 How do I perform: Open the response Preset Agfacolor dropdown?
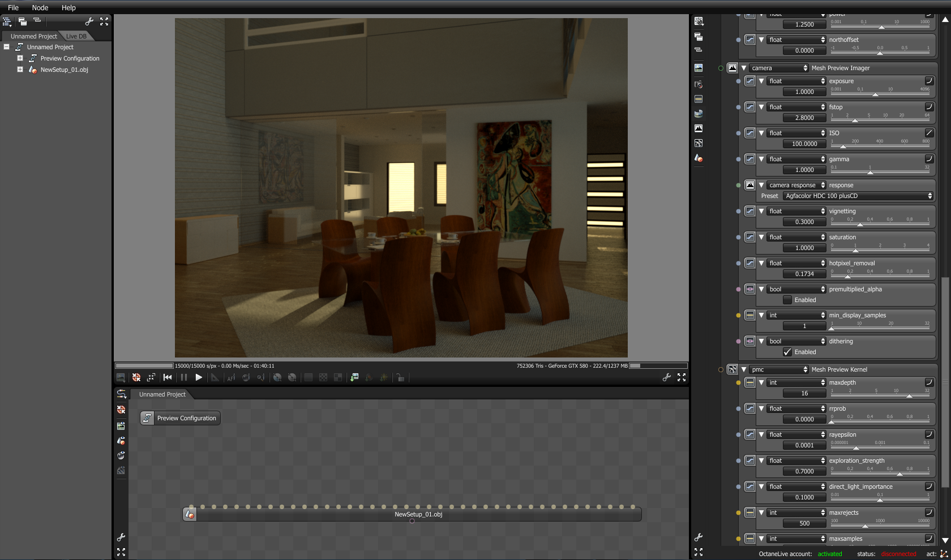(858, 196)
